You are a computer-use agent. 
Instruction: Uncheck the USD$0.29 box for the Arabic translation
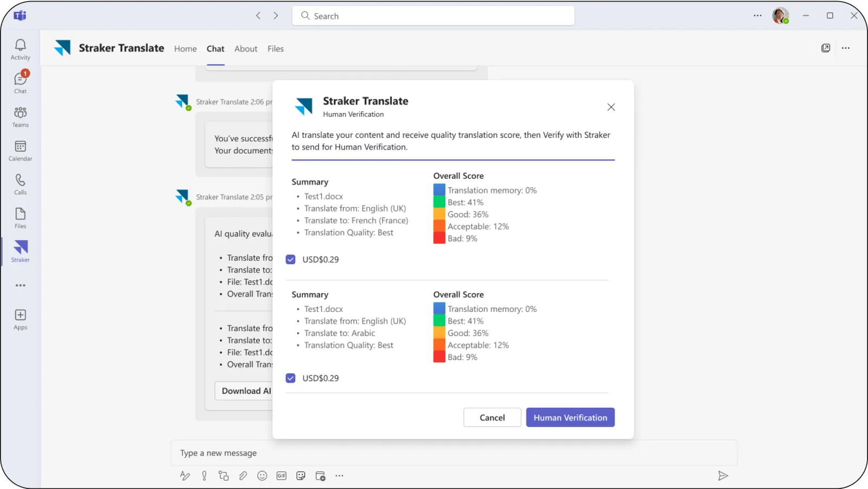click(291, 378)
